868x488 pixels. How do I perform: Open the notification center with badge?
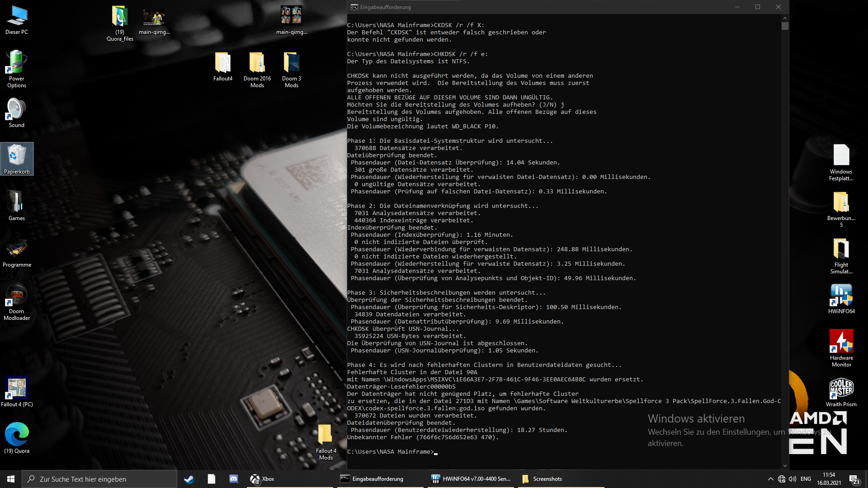854,479
